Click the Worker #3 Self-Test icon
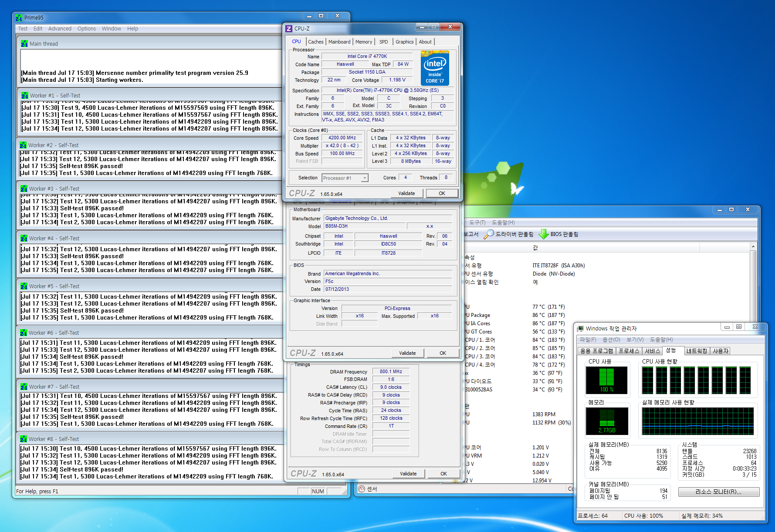The height and width of the screenshot is (532, 775). coord(24,189)
